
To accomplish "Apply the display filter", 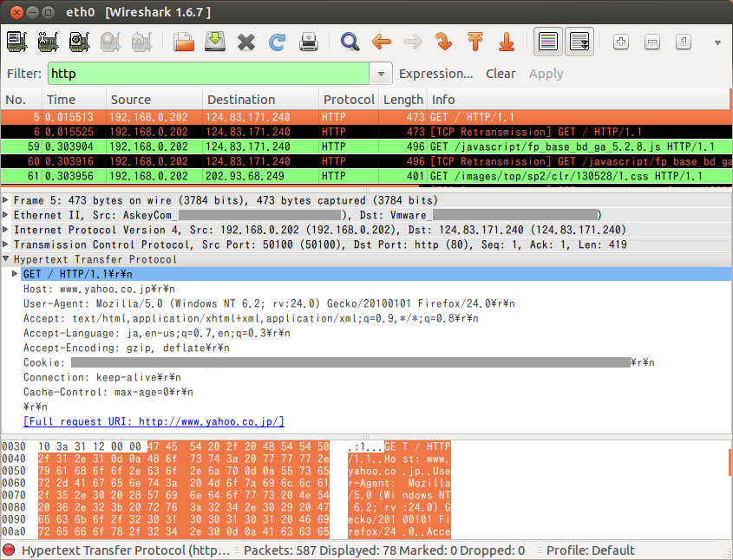I will 546,74.
